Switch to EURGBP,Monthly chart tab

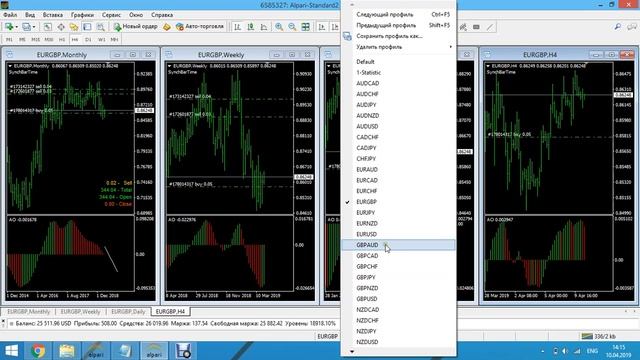29,311
